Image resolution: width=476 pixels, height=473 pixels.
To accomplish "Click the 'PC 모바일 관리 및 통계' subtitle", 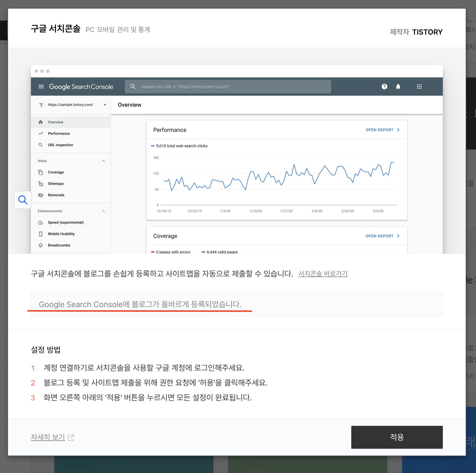I will [x=118, y=29].
